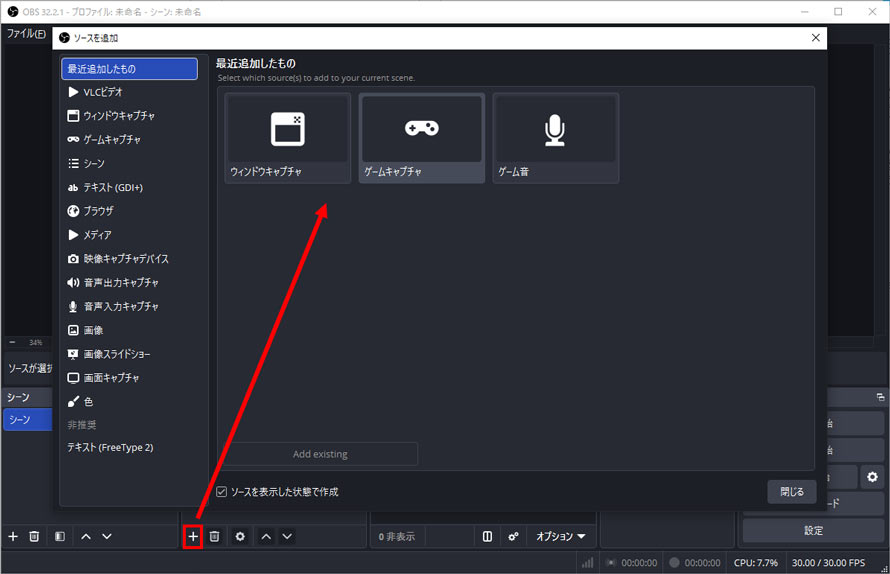Open the オプション dropdown
This screenshot has height=574, width=890.
tap(561, 537)
